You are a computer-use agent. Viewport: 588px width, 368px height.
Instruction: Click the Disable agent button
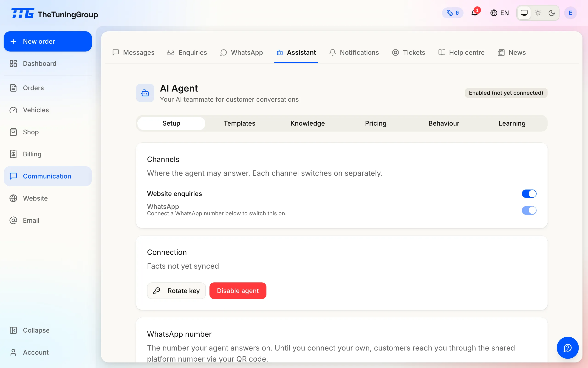coord(238,290)
